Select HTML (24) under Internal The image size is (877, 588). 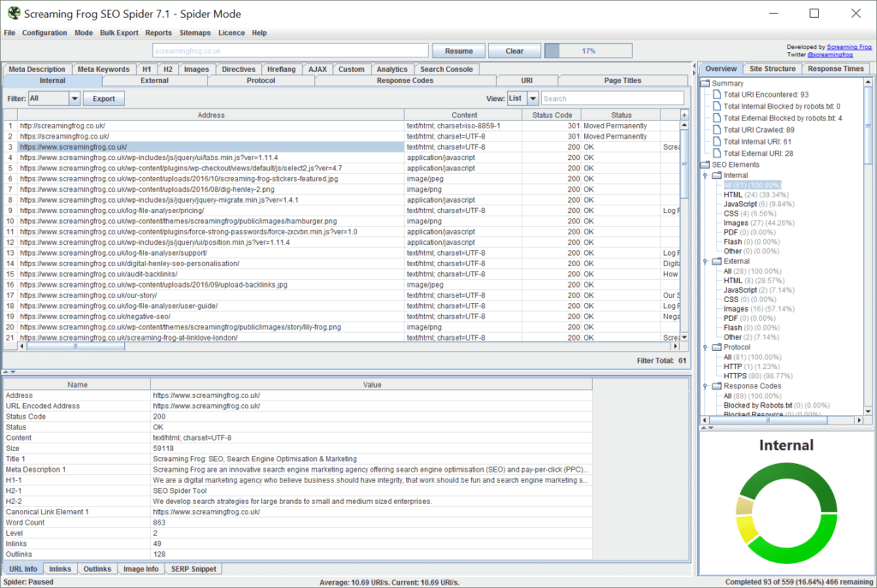755,194
